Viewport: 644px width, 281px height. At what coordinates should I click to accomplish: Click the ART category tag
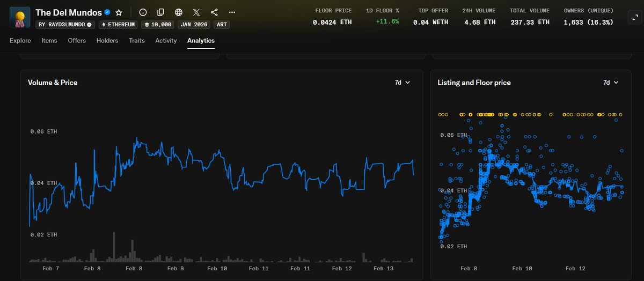[221, 25]
